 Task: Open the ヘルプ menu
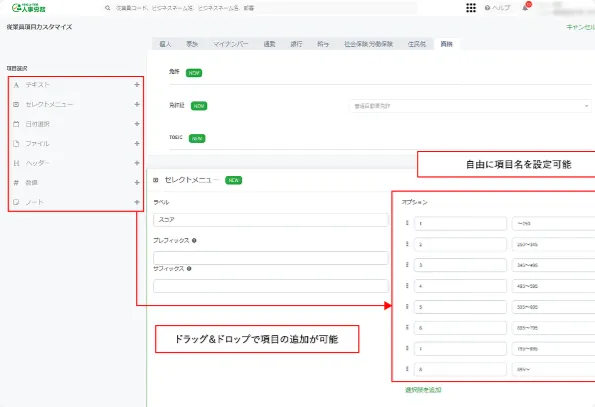click(497, 8)
